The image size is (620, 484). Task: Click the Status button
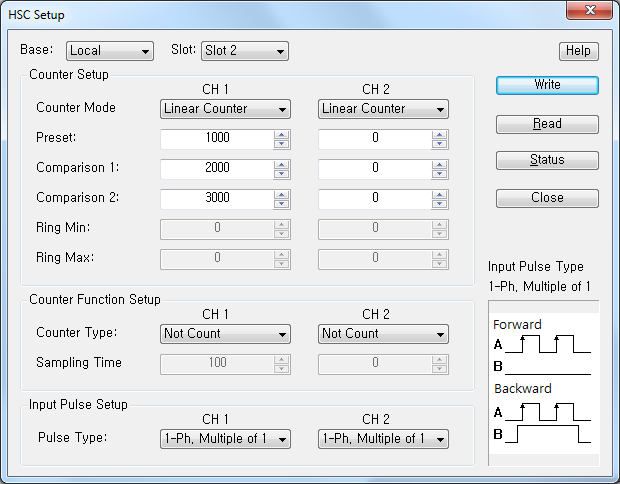pos(547,160)
